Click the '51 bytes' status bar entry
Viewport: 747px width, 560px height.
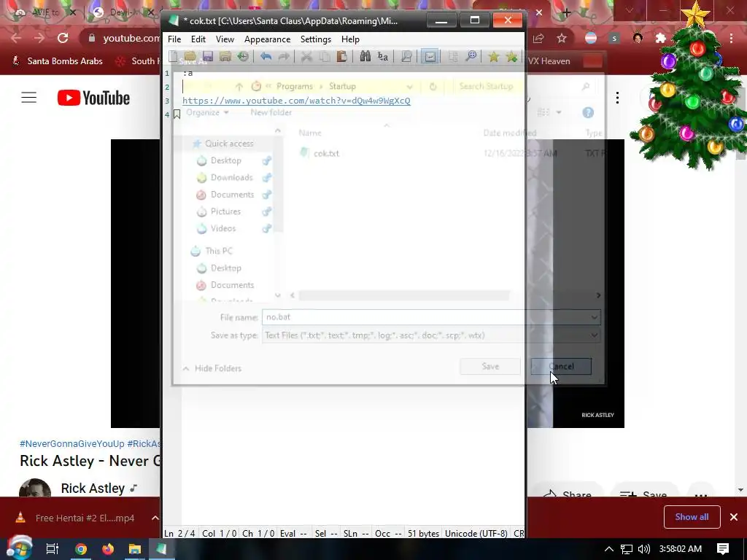423,533
